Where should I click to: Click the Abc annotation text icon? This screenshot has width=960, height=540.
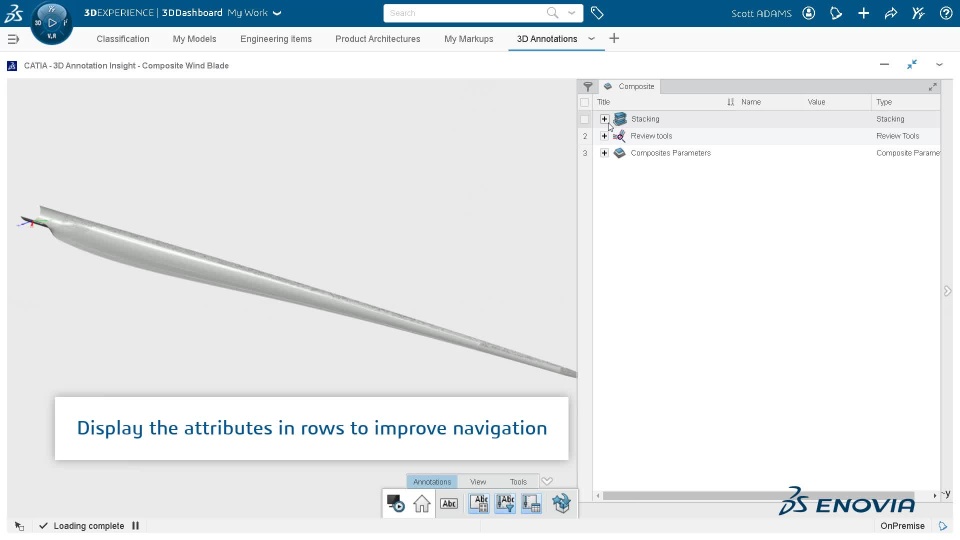pyautogui.click(x=449, y=503)
